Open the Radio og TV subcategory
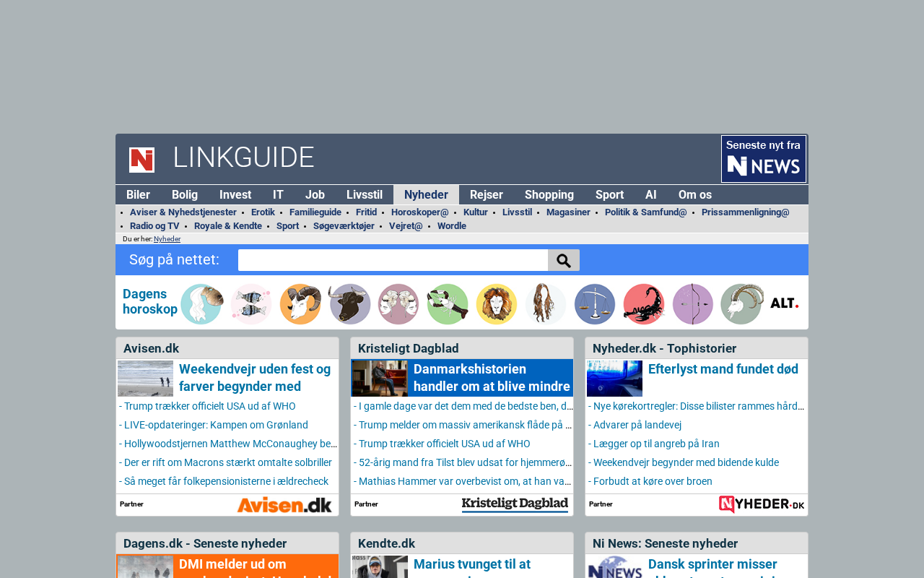The height and width of the screenshot is (578, 924). (x=154, y=226)
